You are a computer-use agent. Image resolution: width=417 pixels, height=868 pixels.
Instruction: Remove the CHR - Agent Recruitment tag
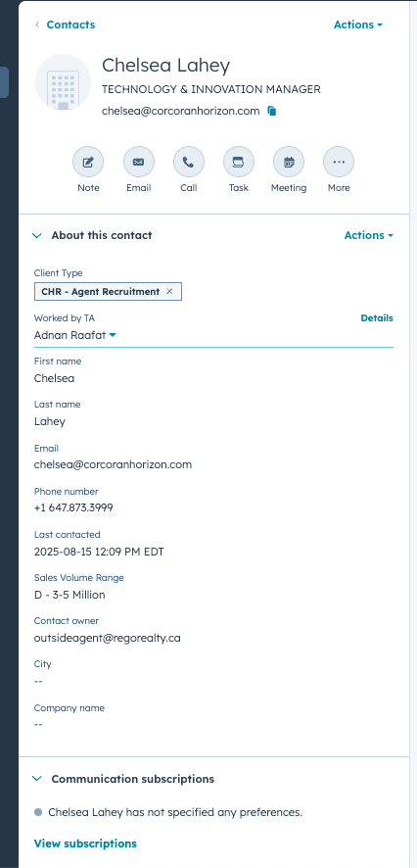coord(169,291)
